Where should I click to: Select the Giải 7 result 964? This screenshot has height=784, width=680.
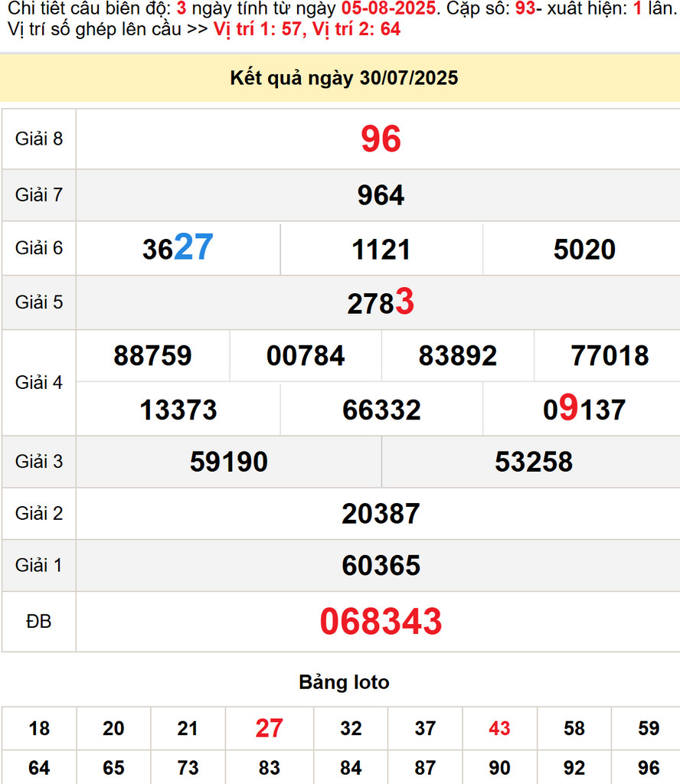[381, 195]
